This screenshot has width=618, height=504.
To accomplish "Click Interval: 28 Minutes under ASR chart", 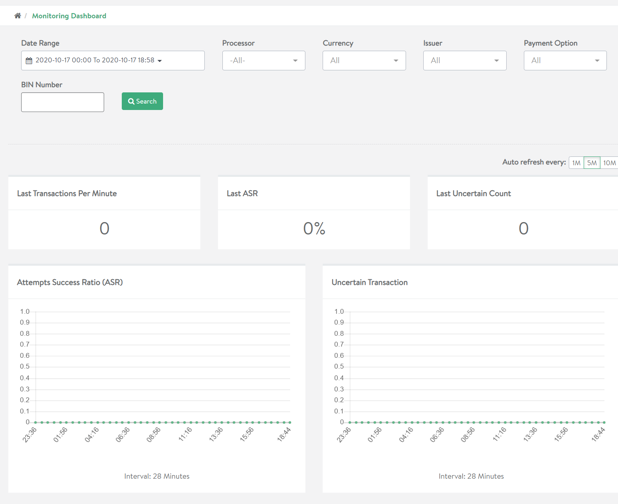I will 157,476.
